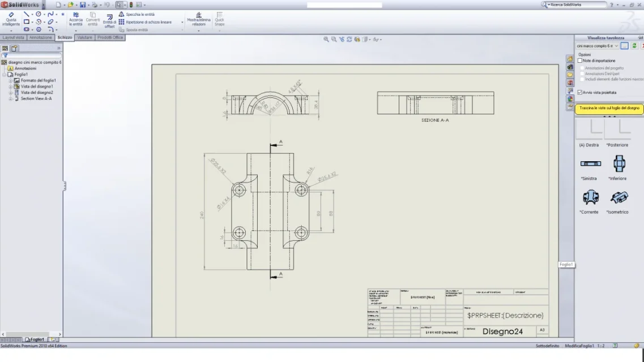Screen dimensions: 644x362
Task: Click Zoom to Fit magnifier icon
Action: [x=326, y=40]
